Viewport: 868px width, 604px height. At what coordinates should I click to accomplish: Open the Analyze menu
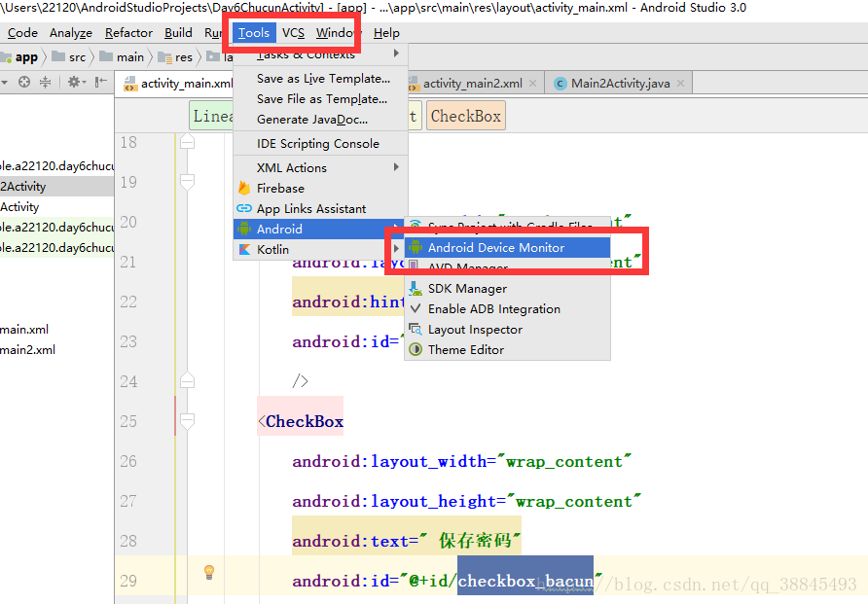(x=71, y=33)
